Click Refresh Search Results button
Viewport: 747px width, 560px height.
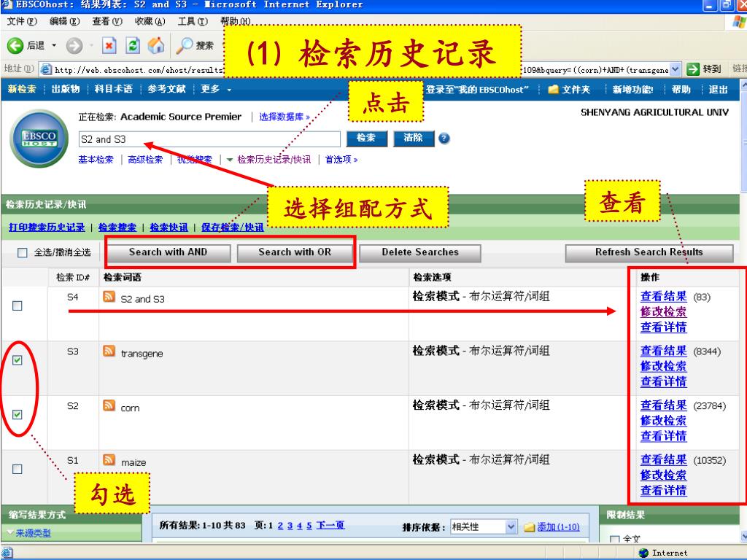(x=649, y=252)
